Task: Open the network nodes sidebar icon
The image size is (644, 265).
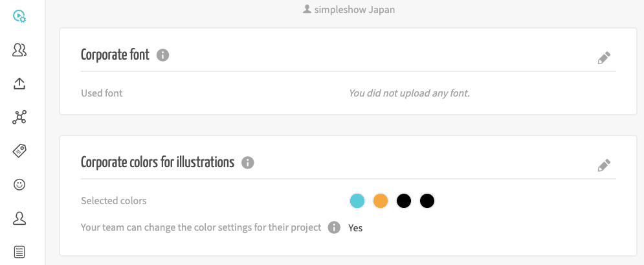Action: click(x=19, y=117)
